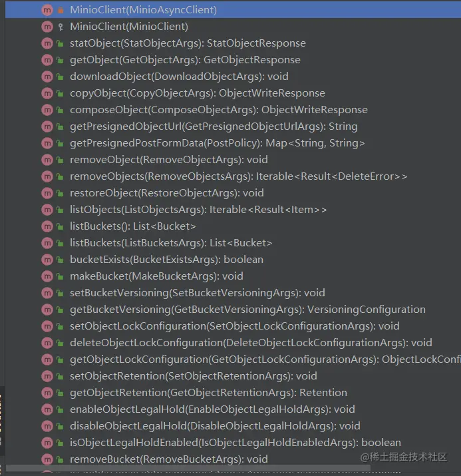The height and width of the screenshot is (476, 461).
Task: Select the MinioClient(MinioAsyncClient) constructor row
Action: click(233, 10)
